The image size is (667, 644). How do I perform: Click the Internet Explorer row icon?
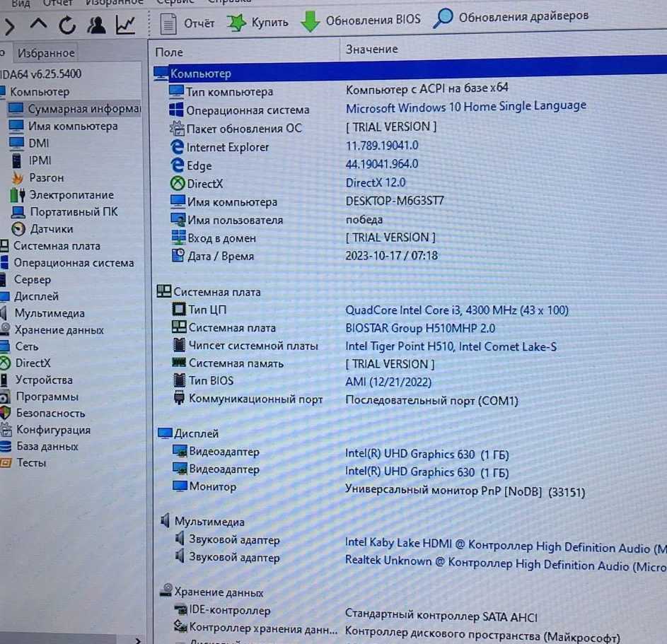[177, 146]
